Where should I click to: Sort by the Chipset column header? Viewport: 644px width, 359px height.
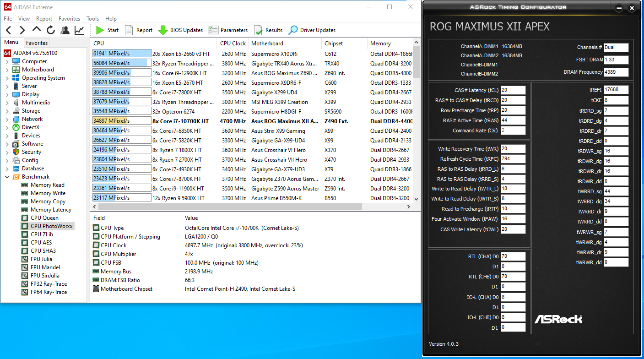point(344,44)
